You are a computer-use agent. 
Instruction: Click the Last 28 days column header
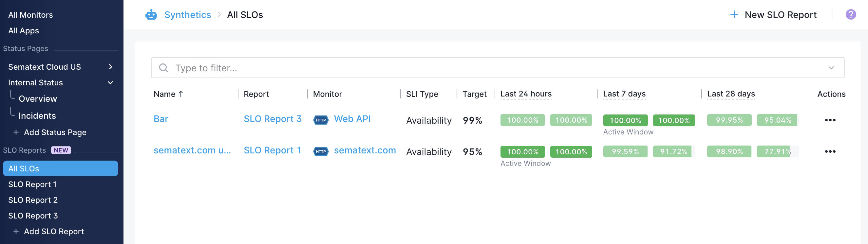point(731,94)
